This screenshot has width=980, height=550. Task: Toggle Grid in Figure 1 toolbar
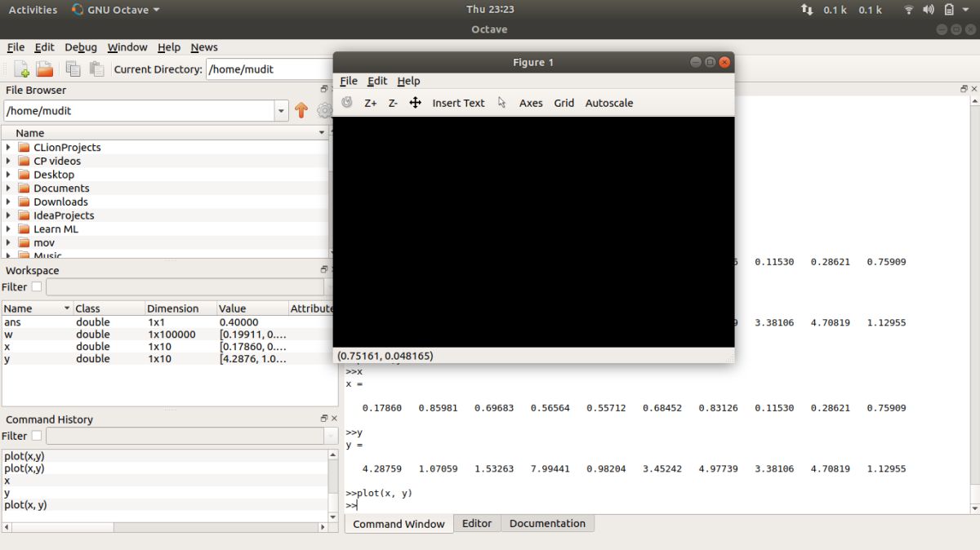[564, 103]
